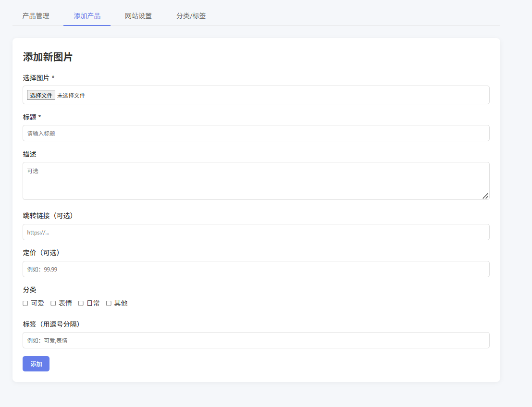
Task: Select the 添加产品 tab
Action: (x=87, y=16)
